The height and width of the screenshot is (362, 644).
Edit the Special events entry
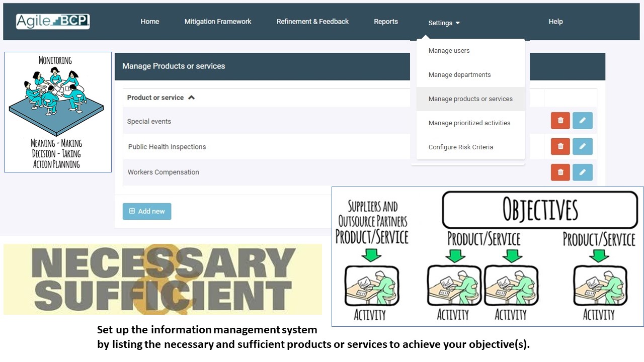coord(582,121)
